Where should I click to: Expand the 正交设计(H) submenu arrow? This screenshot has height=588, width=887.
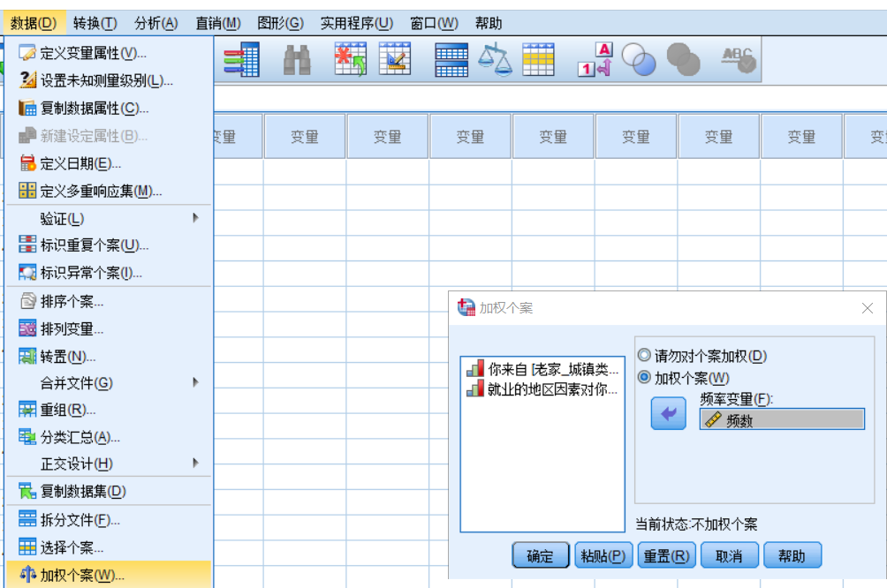pos(196,464)
